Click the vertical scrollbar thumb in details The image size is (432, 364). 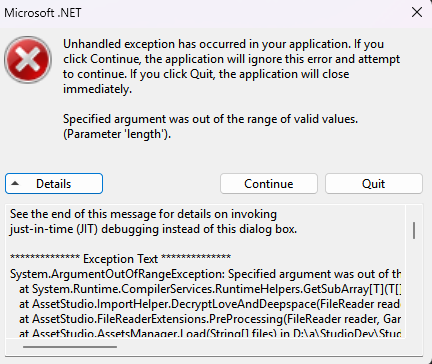[x=414, y=230]
